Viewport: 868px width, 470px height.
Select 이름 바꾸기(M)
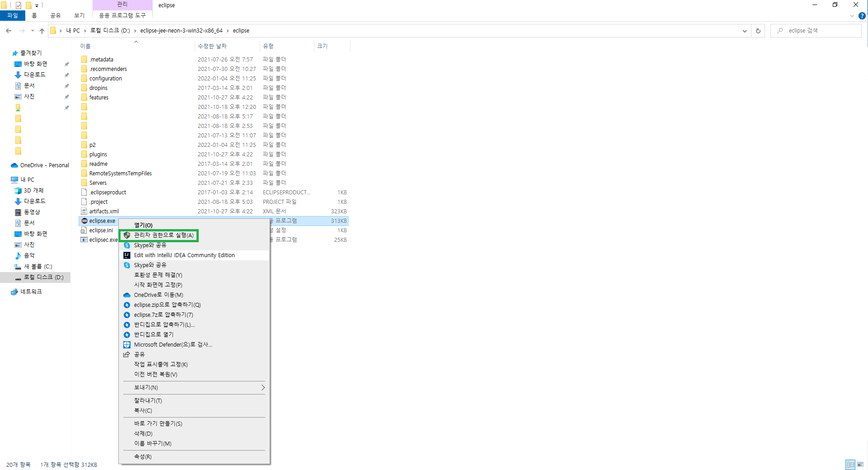(x=194, y=443)
